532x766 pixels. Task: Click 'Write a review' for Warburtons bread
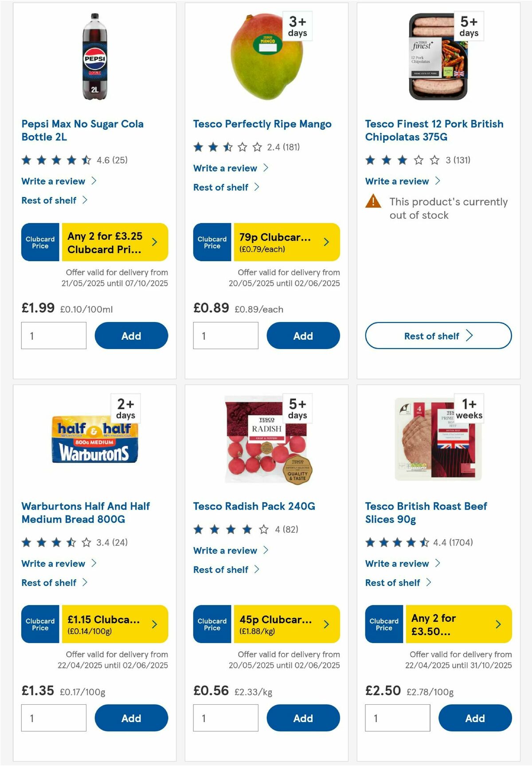(53, 563)
